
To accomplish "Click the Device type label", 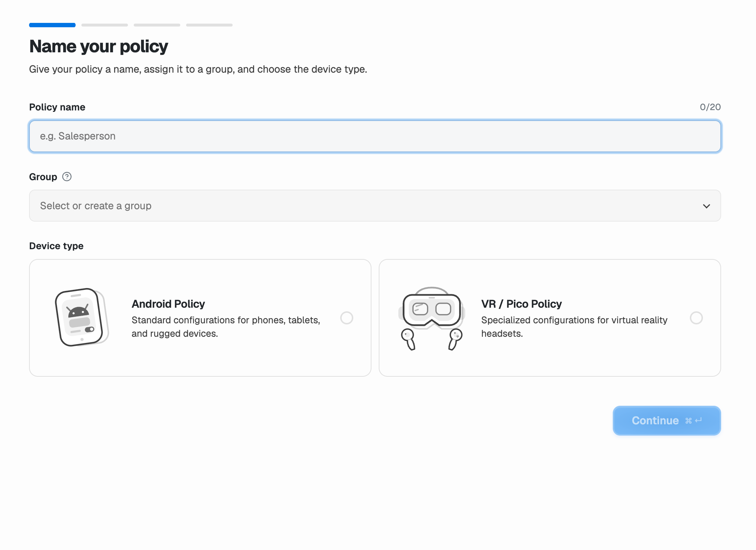I will [x=56, y=246].
